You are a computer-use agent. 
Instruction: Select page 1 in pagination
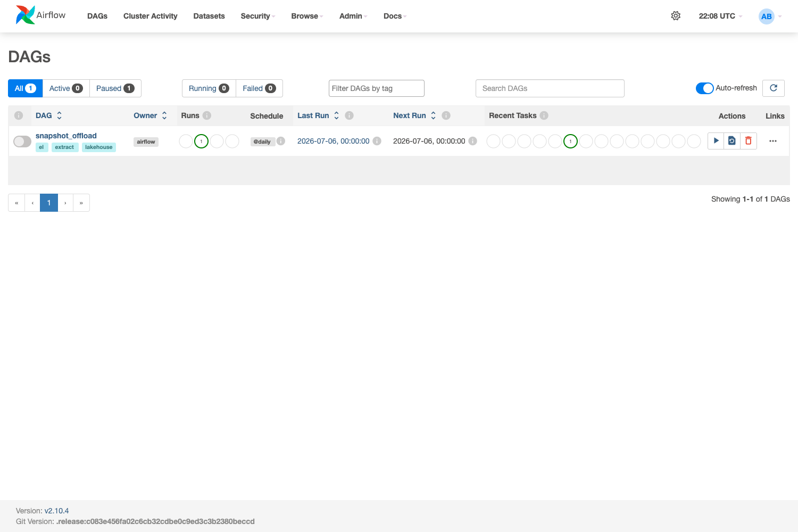(49, 203)
